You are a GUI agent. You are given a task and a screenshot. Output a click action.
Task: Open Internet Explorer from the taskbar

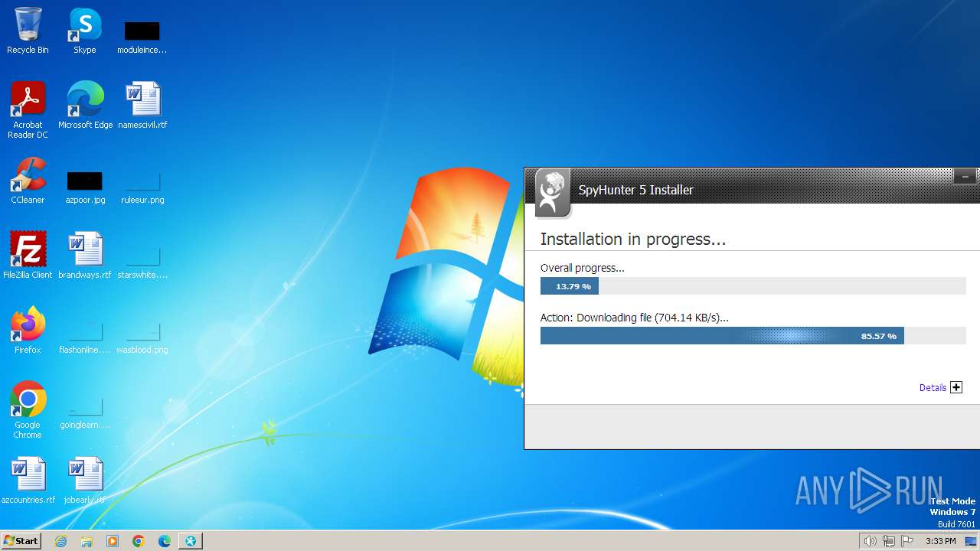click(x=61, y=541)
